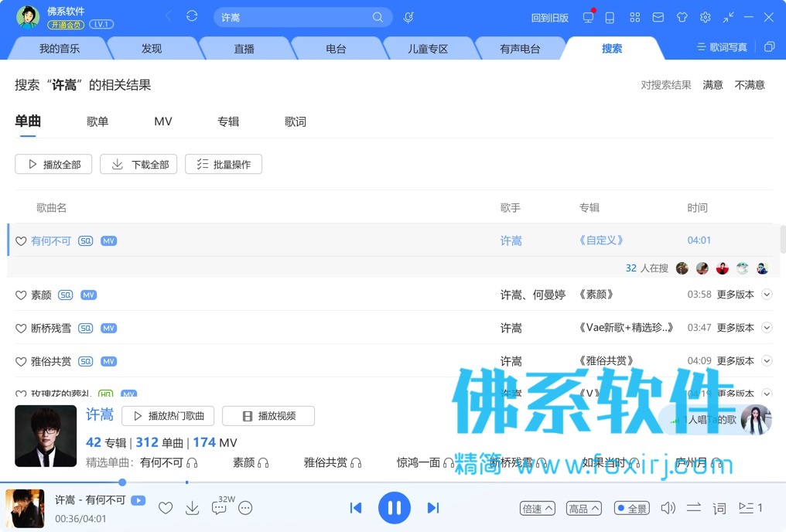Image resolution: width=786 pixels, height=532 pixels.
Task: Open the MV badge for 有何不可
Action: tap(109, 241)
